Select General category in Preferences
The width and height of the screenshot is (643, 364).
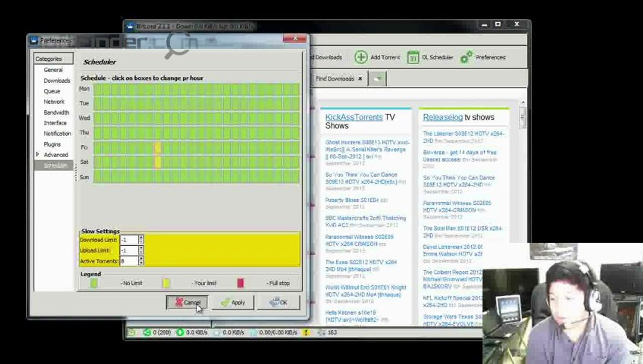coord(53,70)
